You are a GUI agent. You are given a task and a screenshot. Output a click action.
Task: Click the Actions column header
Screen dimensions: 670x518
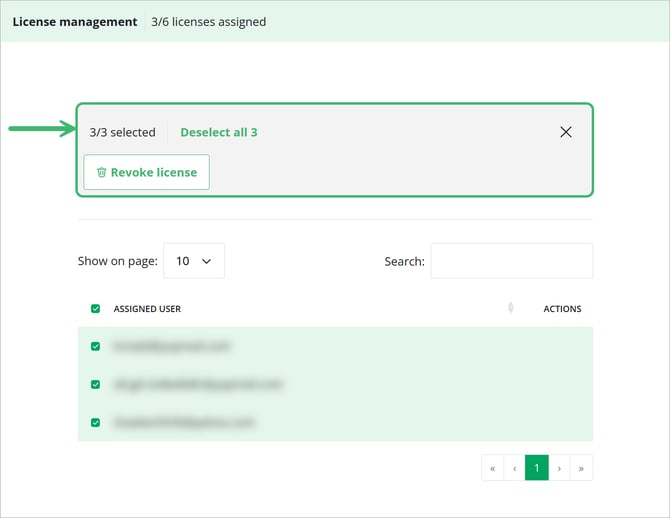coord(562,309)
